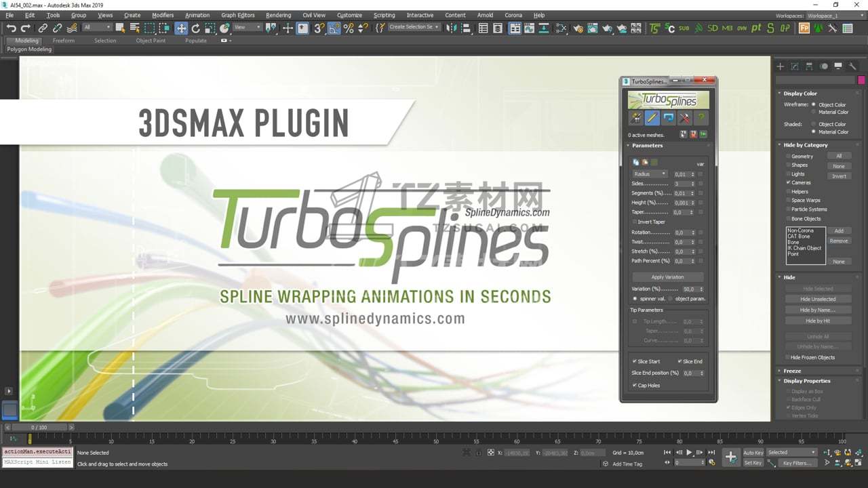Toggle the Geometry hide checkbox
The image size is (868, 488).
point(789,156)
